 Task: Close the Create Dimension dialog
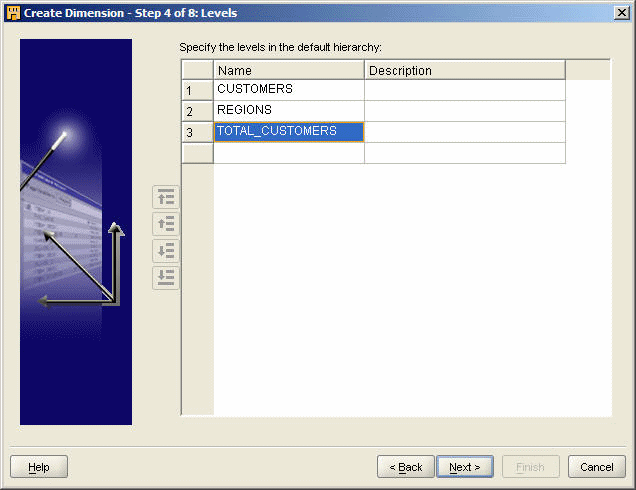pos(621,12)
